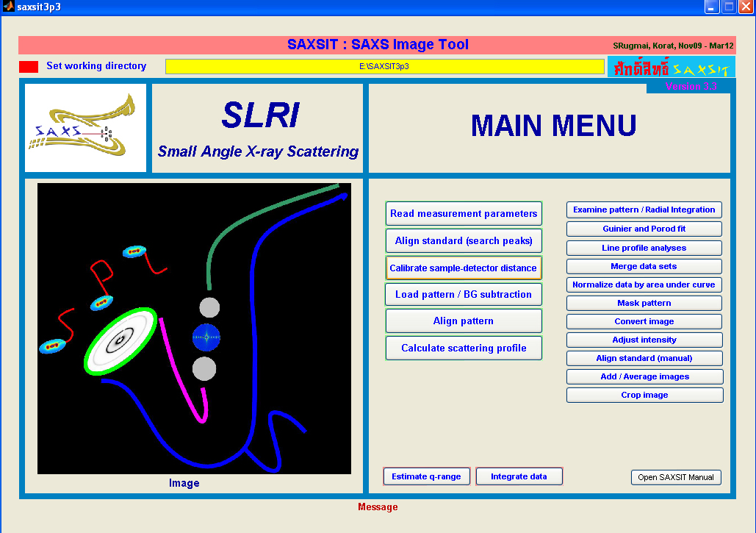Open Align standard (search peaks)
This screenshot has height=533, width=756.
click(464, 240)
